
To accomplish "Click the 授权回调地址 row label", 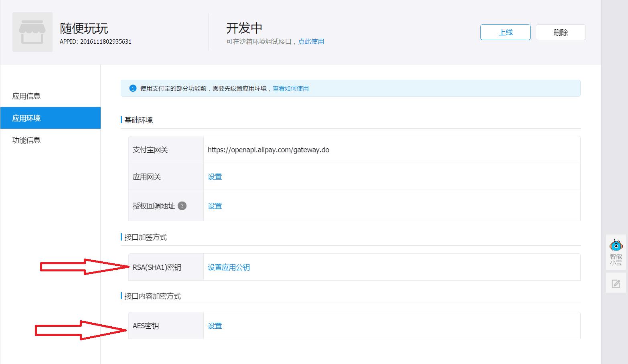I will [x=154, y=206].
